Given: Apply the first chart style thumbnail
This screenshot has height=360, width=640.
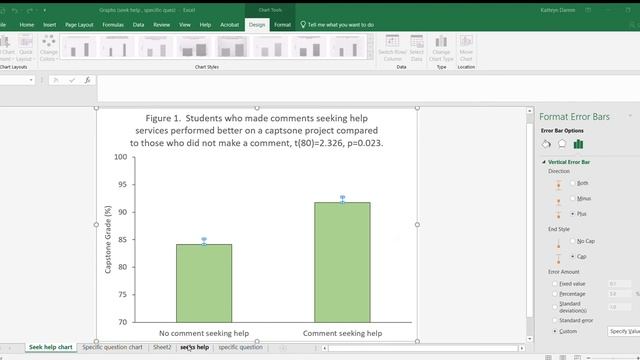Looking at the screenshot, I should coord(79,47).
